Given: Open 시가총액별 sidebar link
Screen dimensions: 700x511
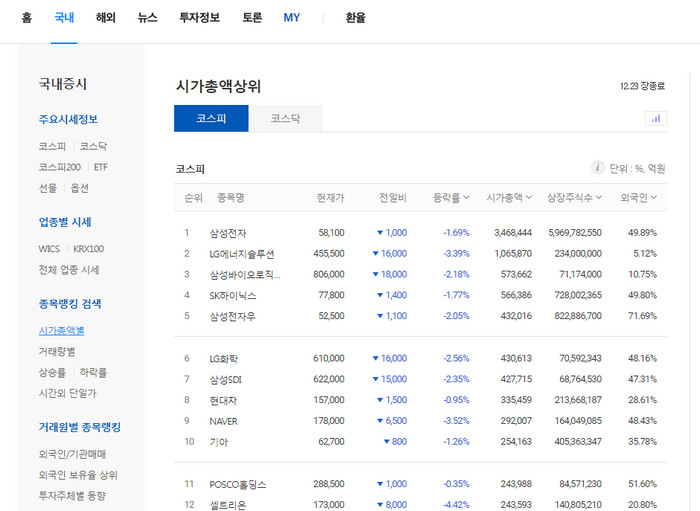Looking at the screenshot, I should (x=62, y=331).
